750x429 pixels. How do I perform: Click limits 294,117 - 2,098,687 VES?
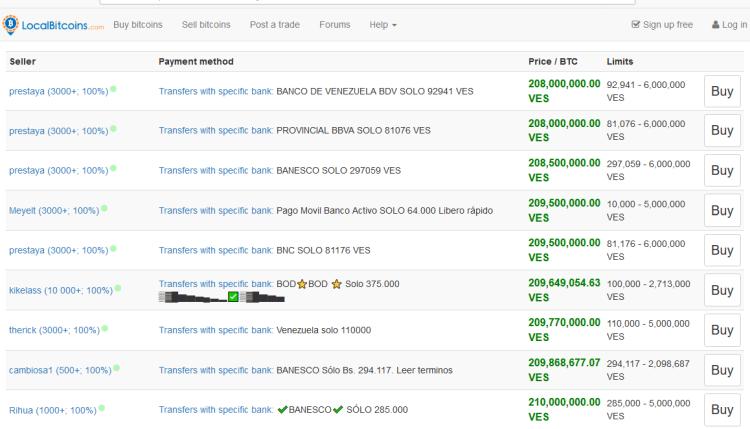[648, 370]
